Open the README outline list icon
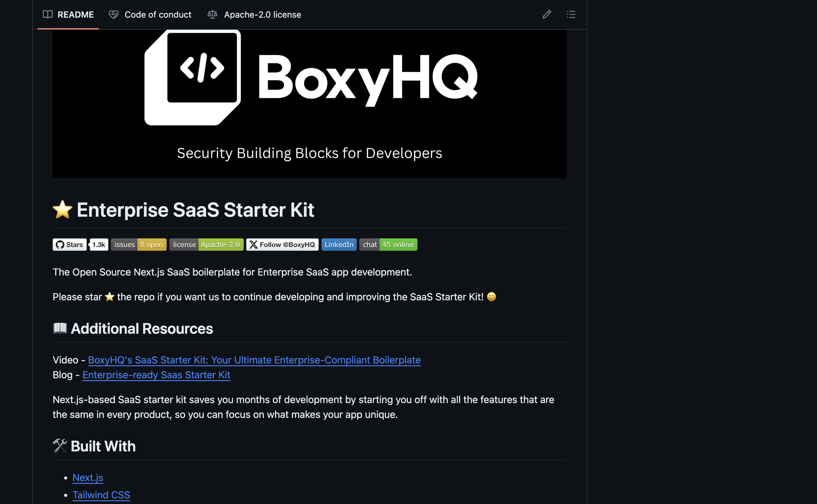Screen dimensions: 817x504 (x=571, y=14)
